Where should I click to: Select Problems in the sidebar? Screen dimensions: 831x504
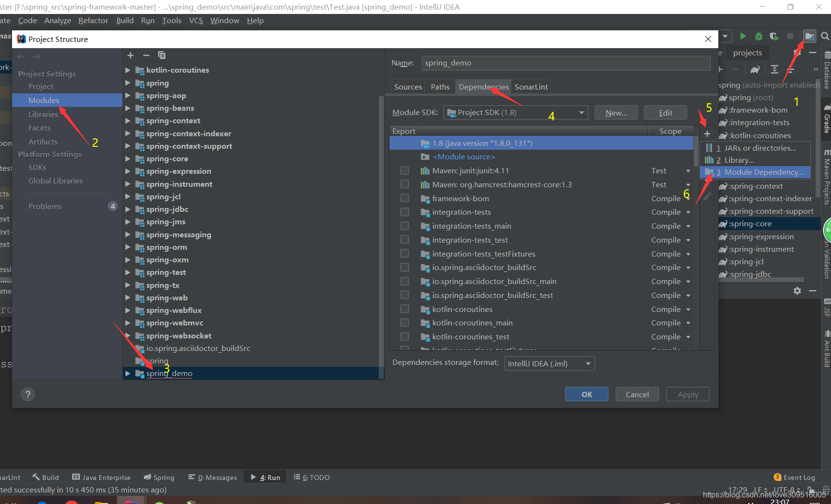click(45, 206)
